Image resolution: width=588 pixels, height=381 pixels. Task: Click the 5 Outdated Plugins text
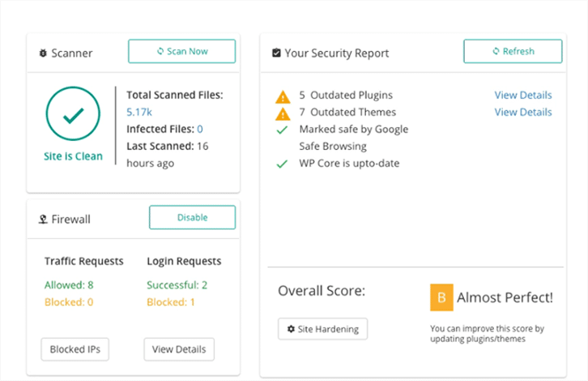coord(346,95)
